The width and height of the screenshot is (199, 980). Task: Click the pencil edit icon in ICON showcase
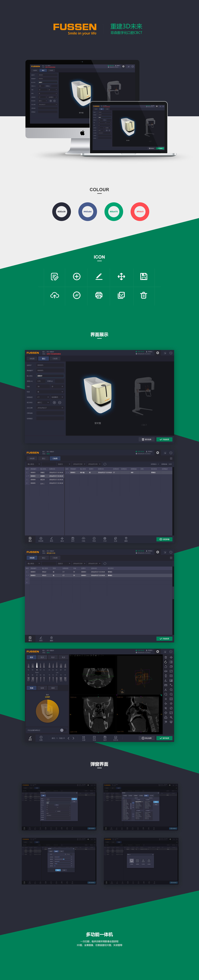pos(99,277)
